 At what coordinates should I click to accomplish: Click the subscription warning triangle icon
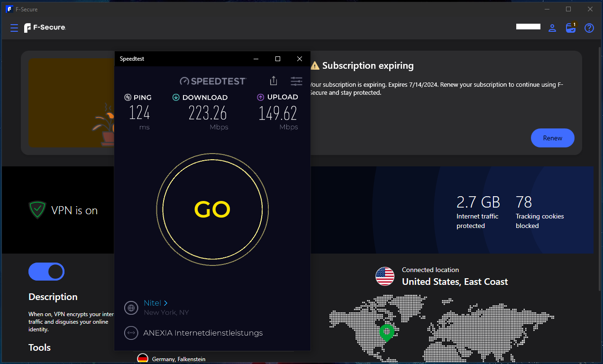[315, 66]
